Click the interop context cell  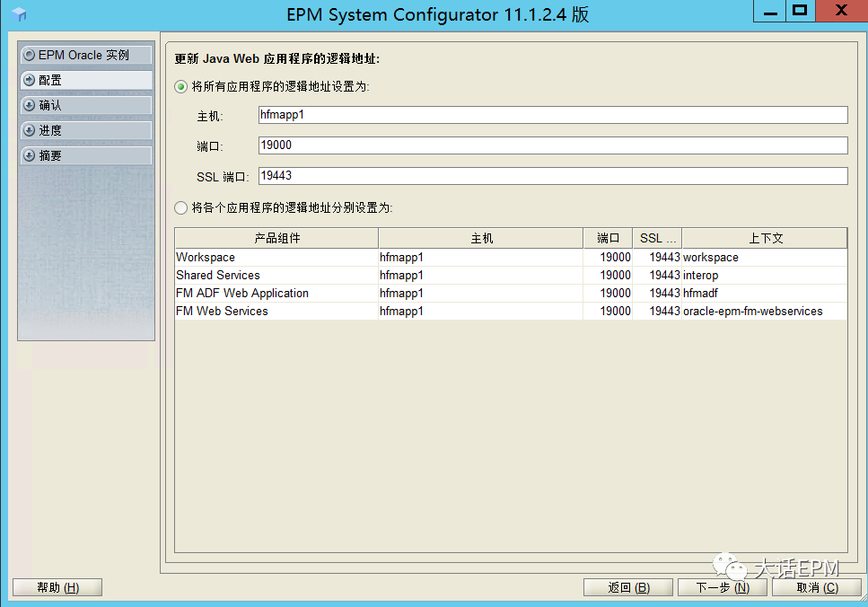765,276
